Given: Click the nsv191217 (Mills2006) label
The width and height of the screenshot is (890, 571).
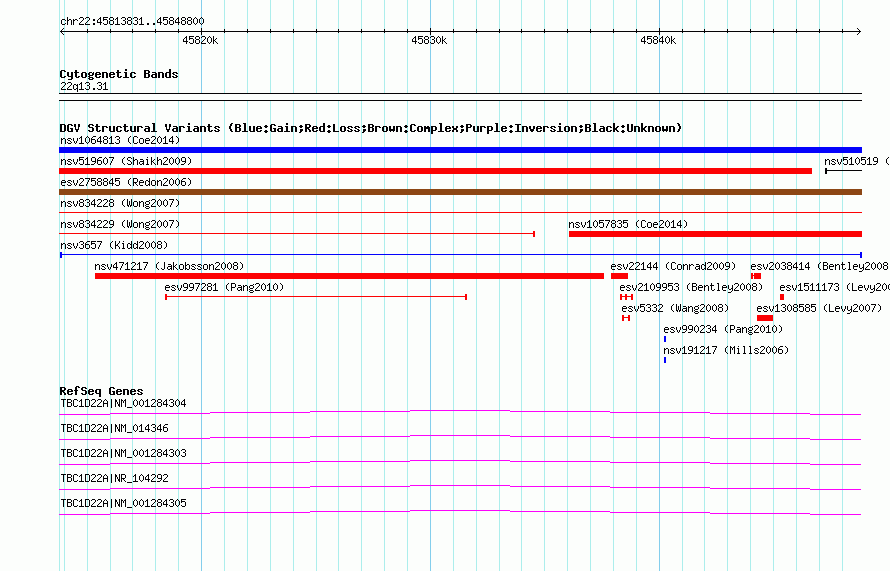Looking at the screenshot, I should [726, 350].
